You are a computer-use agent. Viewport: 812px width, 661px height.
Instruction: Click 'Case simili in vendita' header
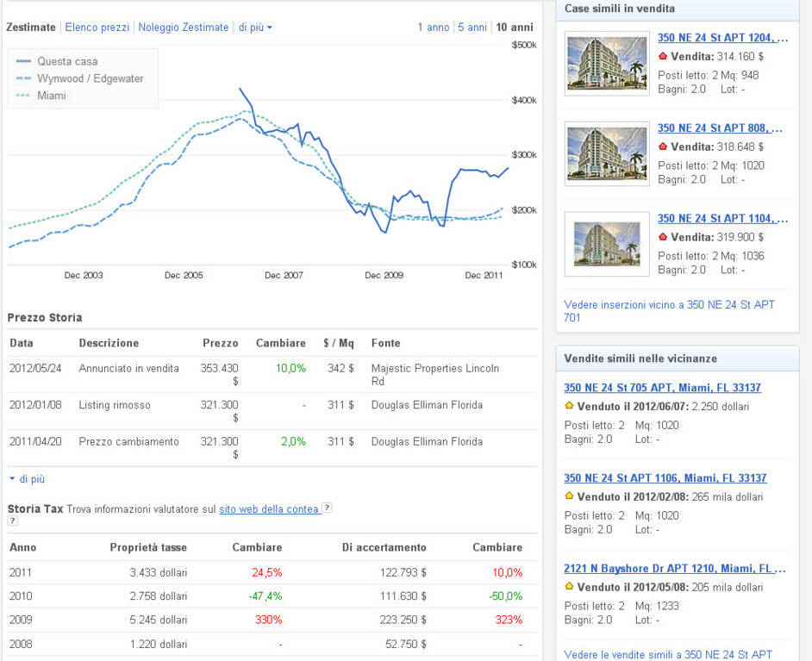click(x=620, y=9)
